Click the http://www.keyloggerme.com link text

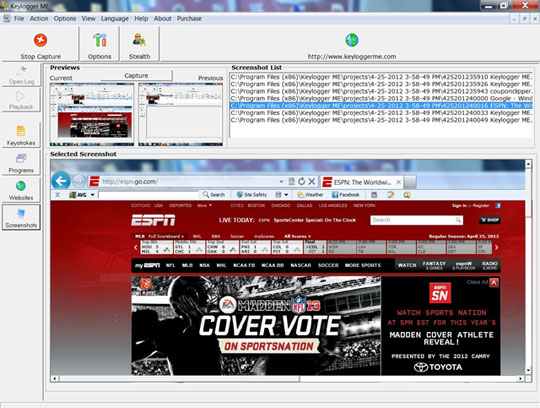352,56
